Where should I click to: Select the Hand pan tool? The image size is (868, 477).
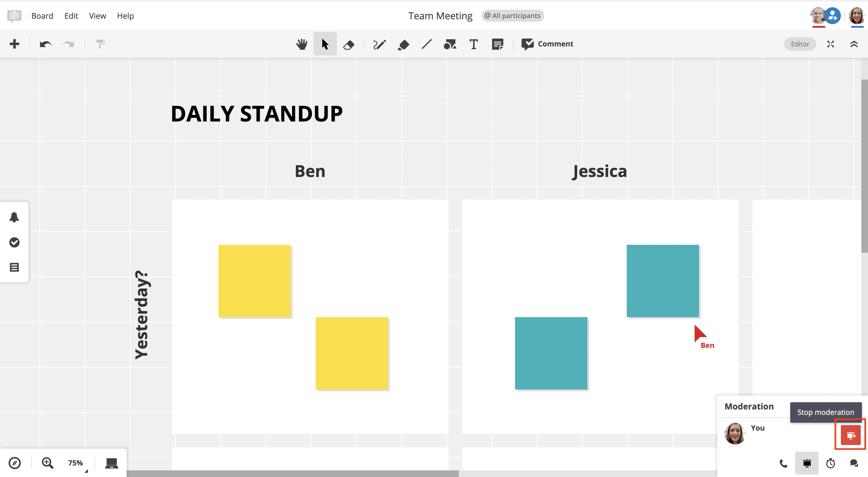302,44
